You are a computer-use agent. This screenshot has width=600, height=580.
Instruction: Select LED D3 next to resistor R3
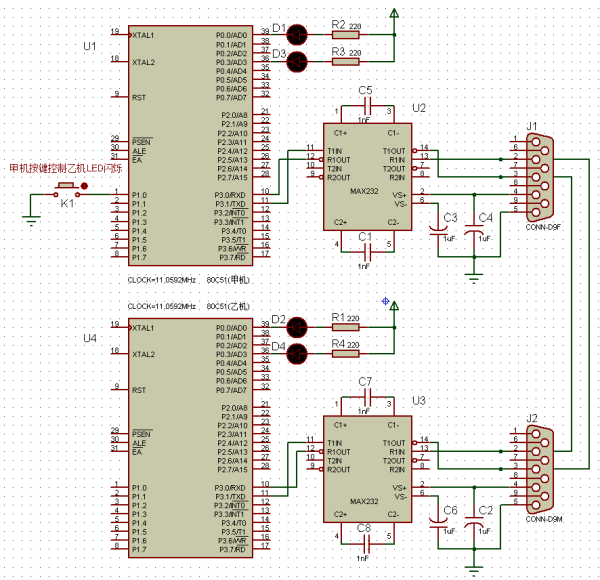pos(298,63)
